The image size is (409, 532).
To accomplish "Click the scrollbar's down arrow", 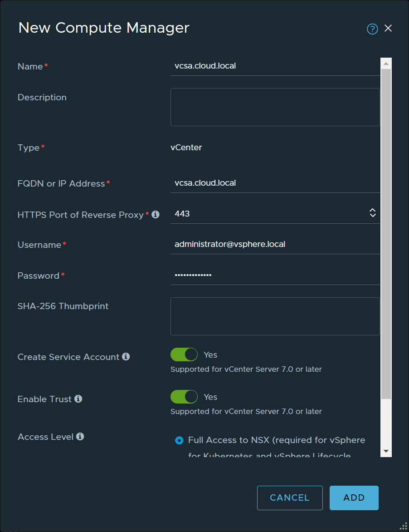I will point(385,451).
